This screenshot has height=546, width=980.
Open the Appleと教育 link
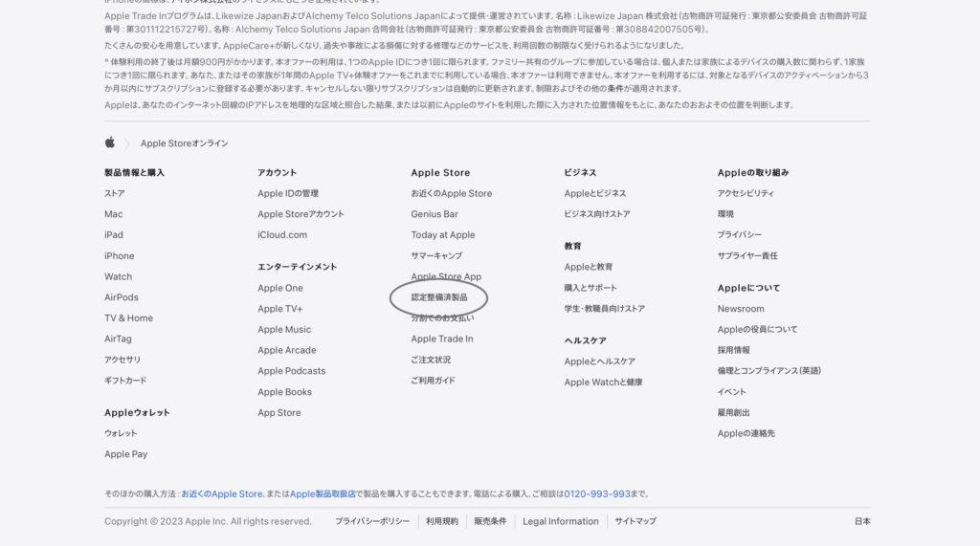point(589,267)
